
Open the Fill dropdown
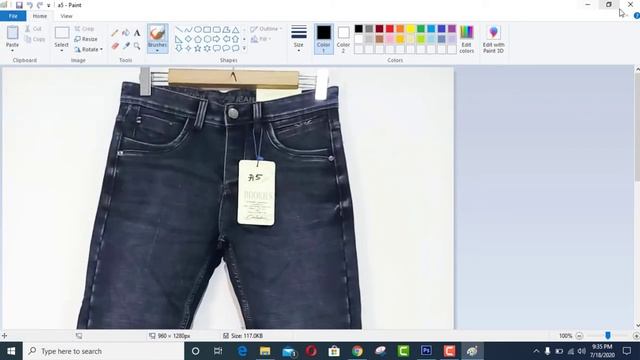pyautogui.click(x=261, y=39)
